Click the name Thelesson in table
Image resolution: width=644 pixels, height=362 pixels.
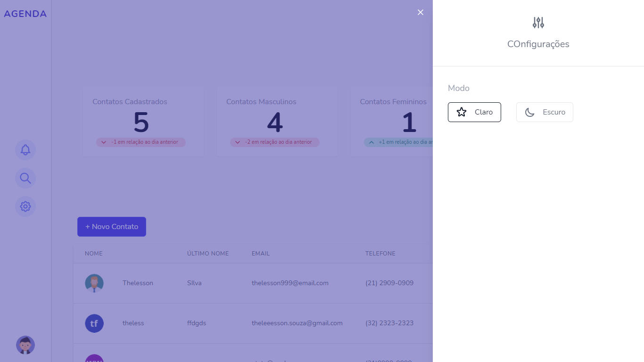pyautogui.click(x=138, y=283)
